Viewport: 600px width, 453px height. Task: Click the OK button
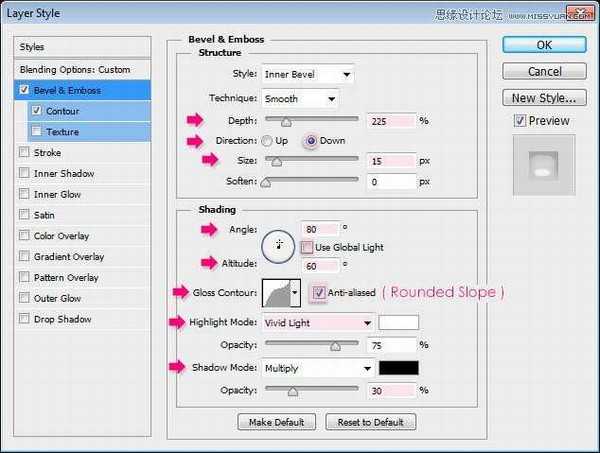point(544,45)
